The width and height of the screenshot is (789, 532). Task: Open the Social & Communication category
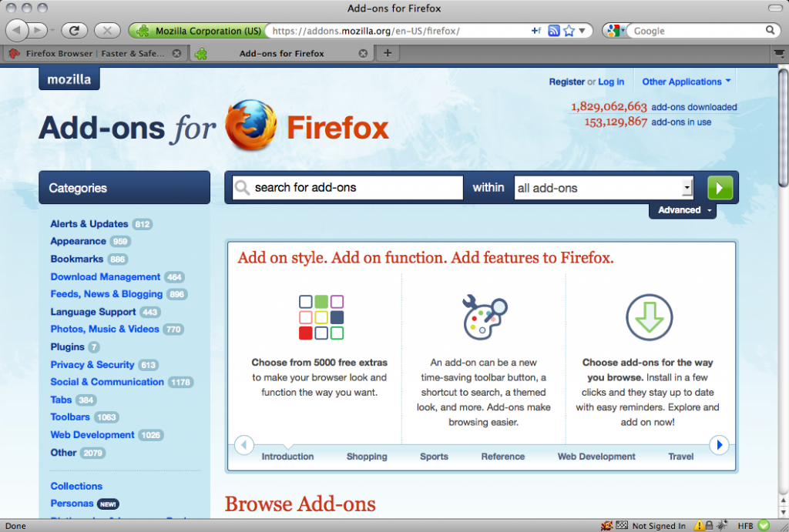(x=107, y=382)
